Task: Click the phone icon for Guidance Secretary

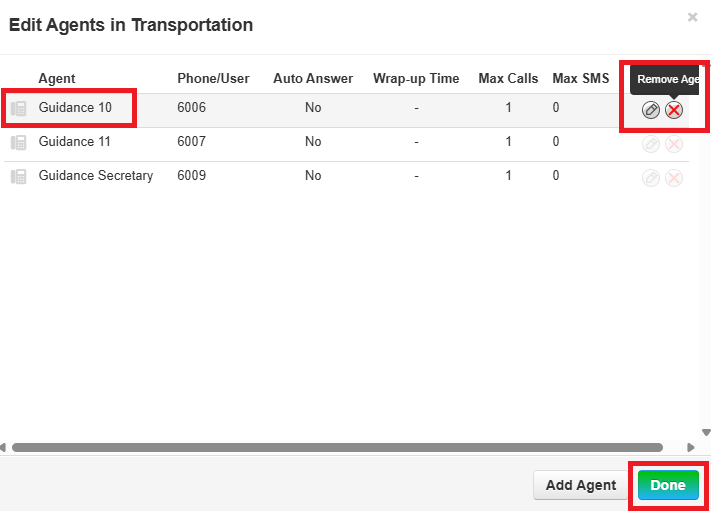Action: (x=18, y=177)
